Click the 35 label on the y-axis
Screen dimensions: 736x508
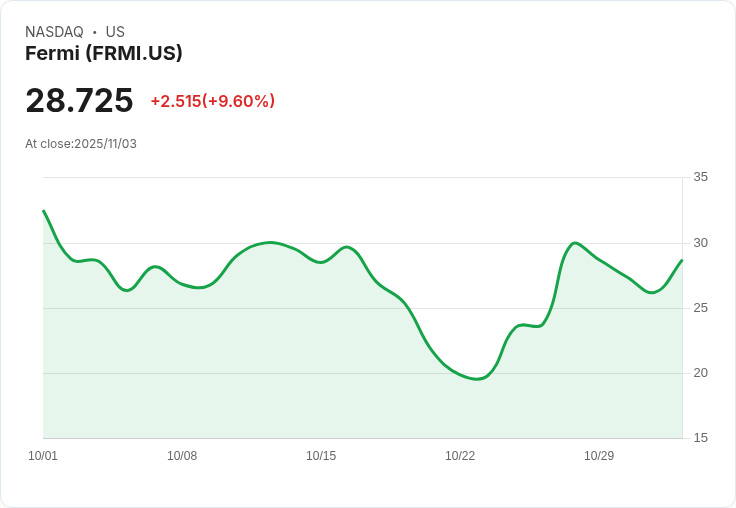pyautogui.click(x=701, y=177)
